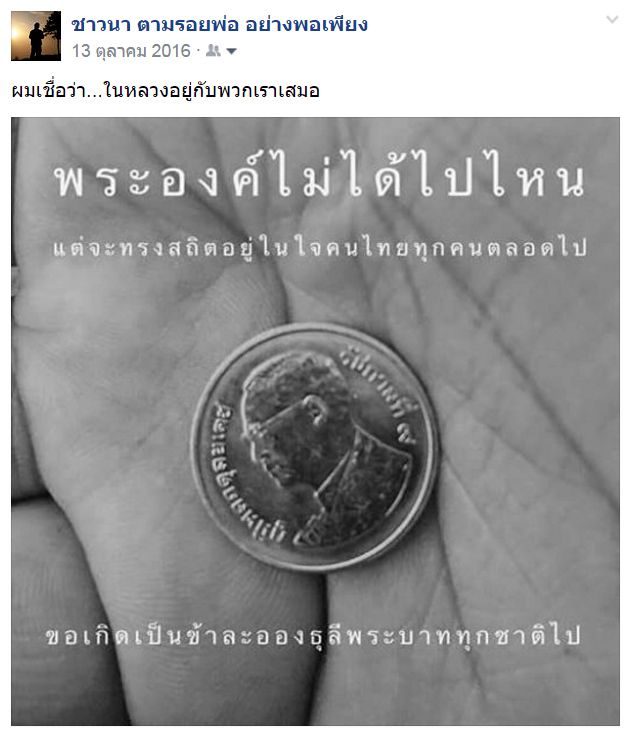Click the bottom line ขอเกิดเป็นข้าละอองธุลีพระบาททุกชาติไป
The image size is (632, 740).
tap(313, 635)
